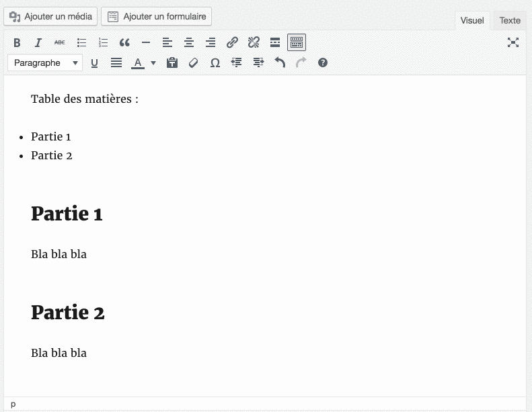Clear formatting with the eraser icon
532x412 pixels.
[194, 63]
